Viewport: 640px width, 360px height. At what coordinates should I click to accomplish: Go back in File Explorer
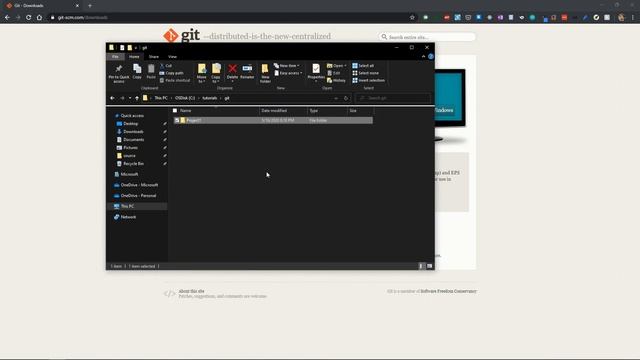point(112,98)
